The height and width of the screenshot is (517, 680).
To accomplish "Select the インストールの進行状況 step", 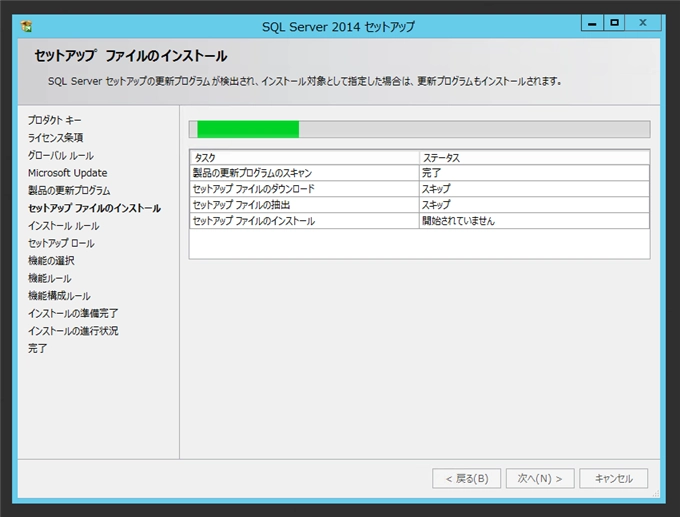I will (x=73, y=331).
